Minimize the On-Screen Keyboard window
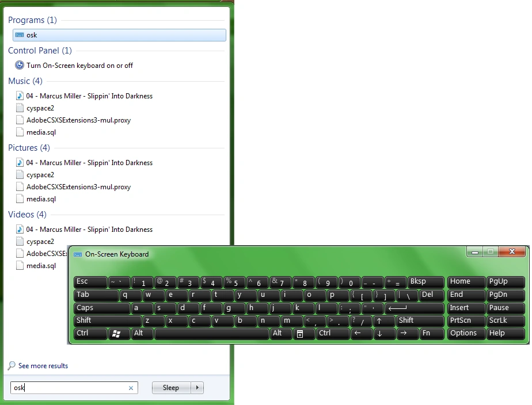The image size is (532, 405). (x=474, y=251)
